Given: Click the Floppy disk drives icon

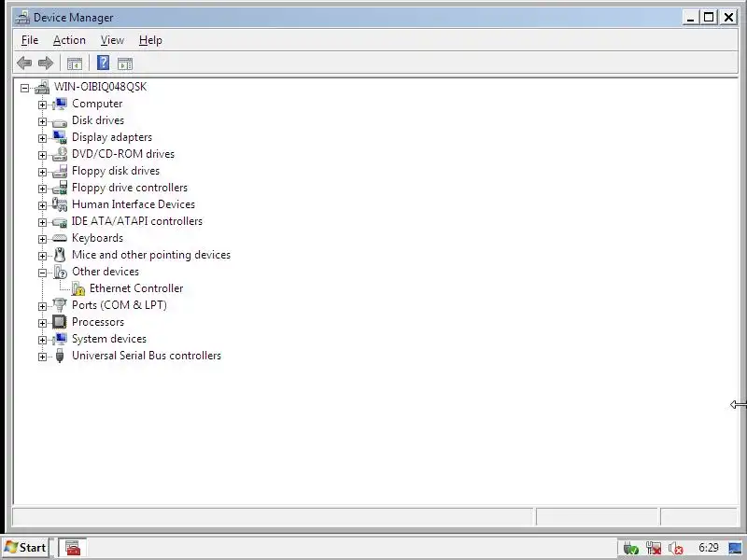Looking at the screenshot, I should pos(60,171).
